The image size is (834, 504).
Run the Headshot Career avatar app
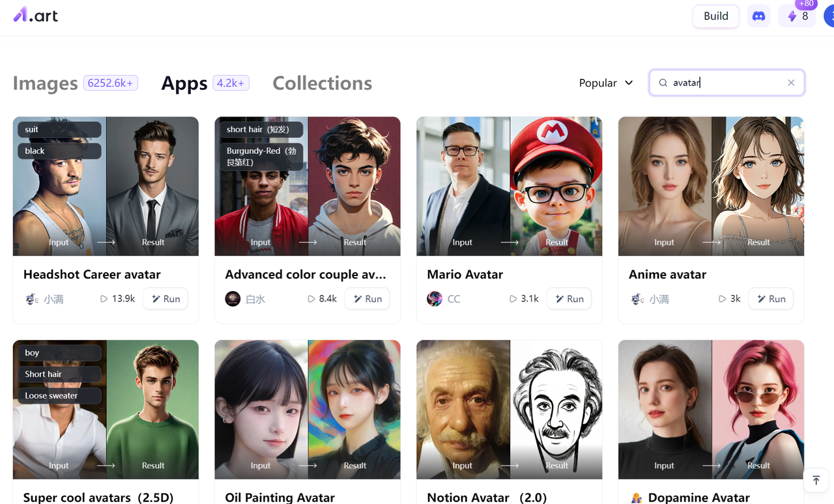[165, 299]
